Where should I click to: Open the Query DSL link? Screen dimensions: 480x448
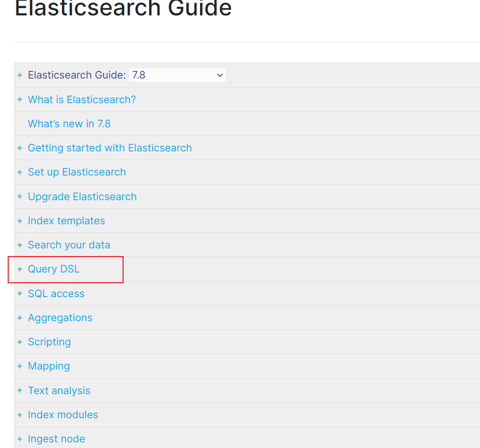point(54,269)
